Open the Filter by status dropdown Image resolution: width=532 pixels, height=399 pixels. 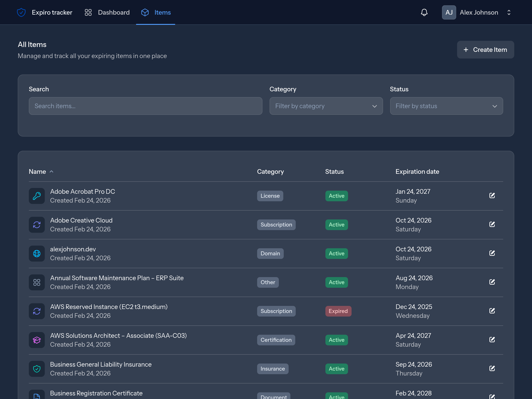coord(446,106)
